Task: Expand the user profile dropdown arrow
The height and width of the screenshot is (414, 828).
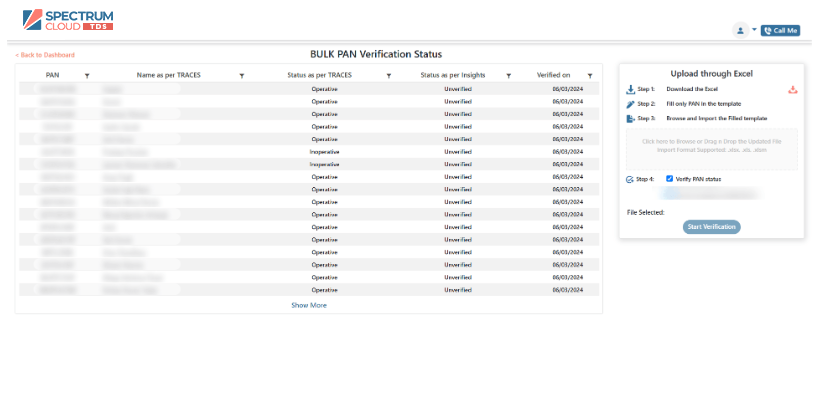Action: click(x=754, y=30)
